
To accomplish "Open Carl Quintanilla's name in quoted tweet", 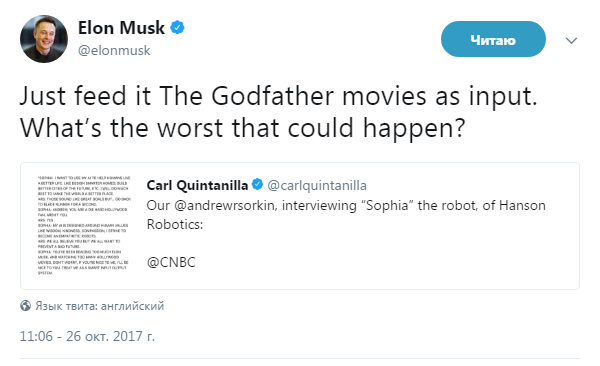I will click(x=197, y=185).
